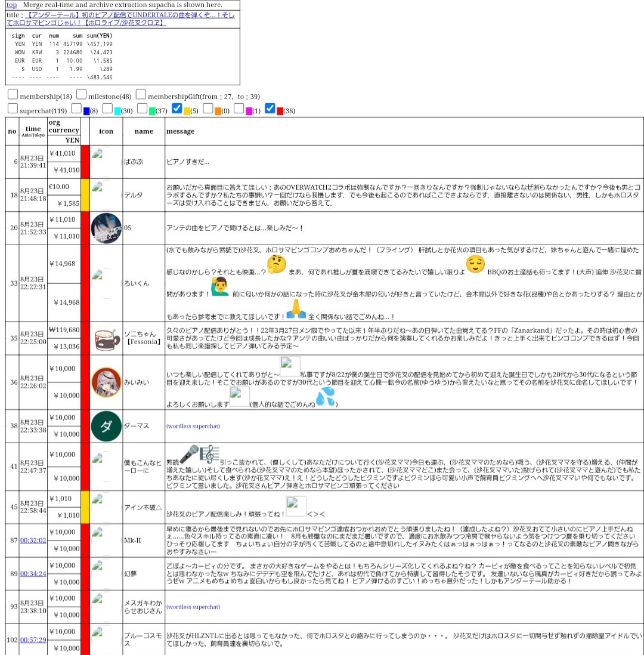Open timestamp link 00:34:24
This screenshot has width=644, height=655.
click(33, 573)
